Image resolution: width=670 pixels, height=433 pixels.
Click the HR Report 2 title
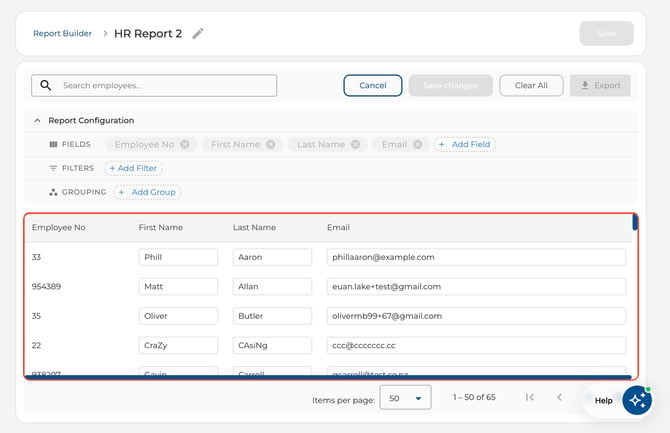pos(148,33)
